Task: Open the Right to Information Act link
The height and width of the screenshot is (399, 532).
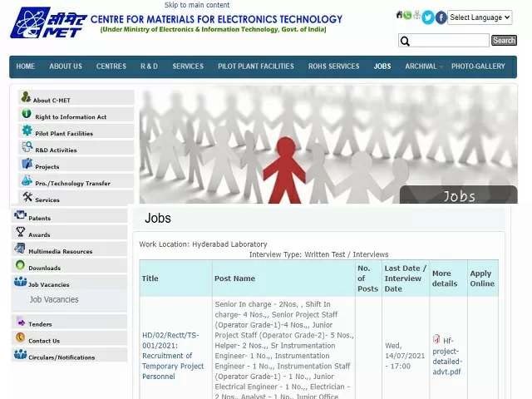Action: coord(71,116)
